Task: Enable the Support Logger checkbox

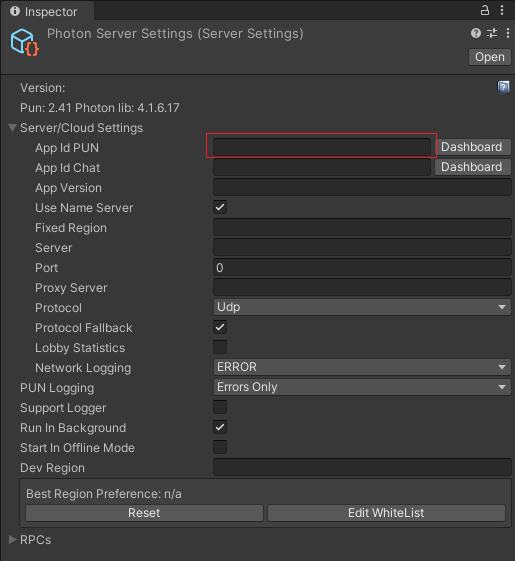Action: click(220, 408)
